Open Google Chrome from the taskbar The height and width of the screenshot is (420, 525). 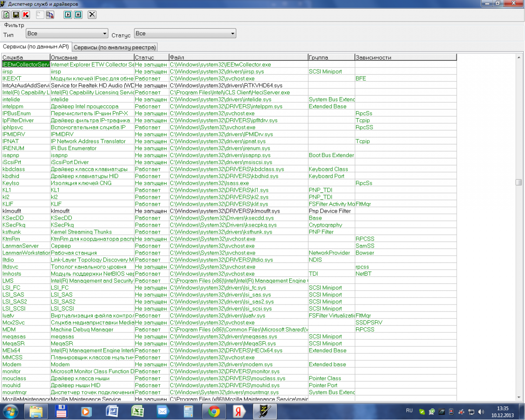tap(213, 412)
